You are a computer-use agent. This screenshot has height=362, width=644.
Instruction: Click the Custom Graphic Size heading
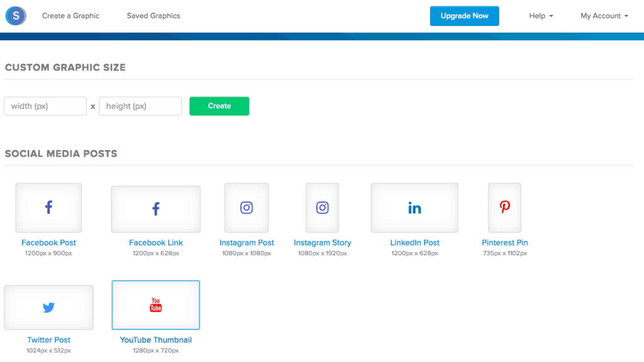click(x=65, y=67)
